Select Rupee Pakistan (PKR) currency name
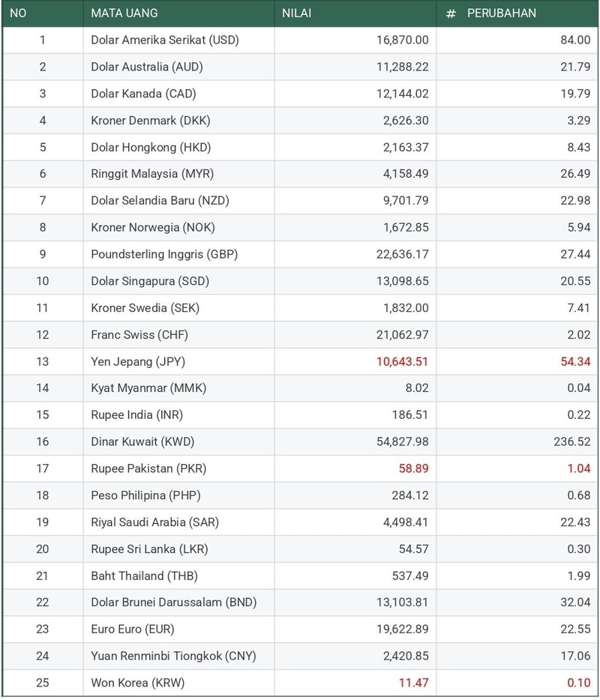The width and height of the screenshot is (600, 700). 148,468
